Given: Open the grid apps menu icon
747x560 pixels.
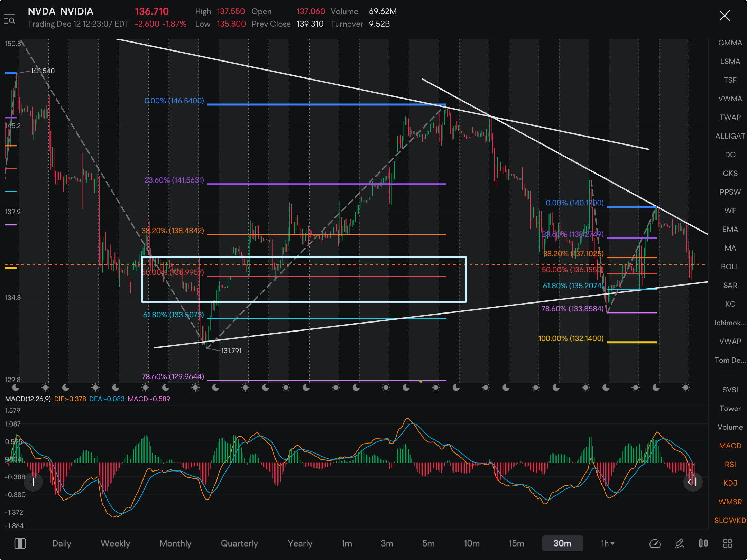Looking at the screenshot, I should click(727, 543).
